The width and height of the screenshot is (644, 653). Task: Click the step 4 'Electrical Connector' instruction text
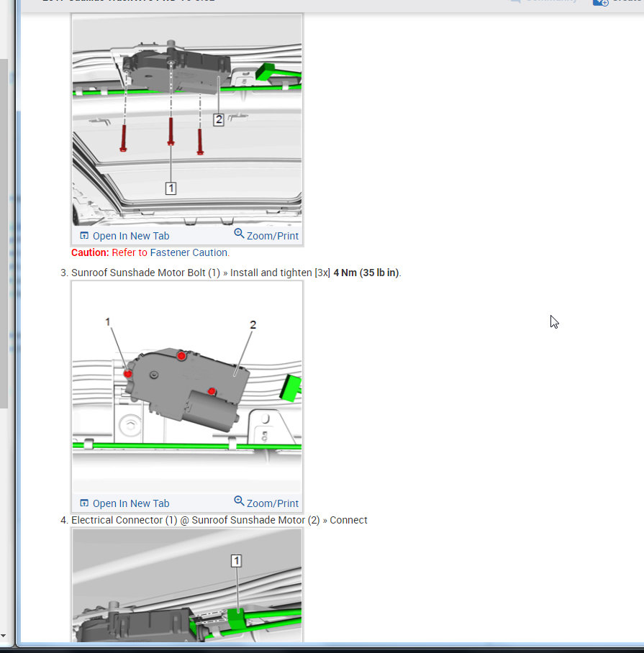click(219, 520)
